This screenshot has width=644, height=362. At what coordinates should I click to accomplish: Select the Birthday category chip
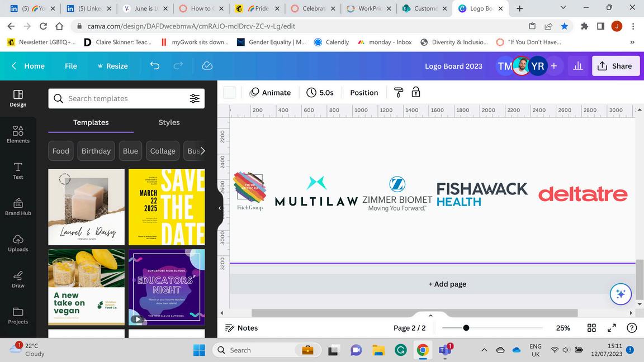96,151
